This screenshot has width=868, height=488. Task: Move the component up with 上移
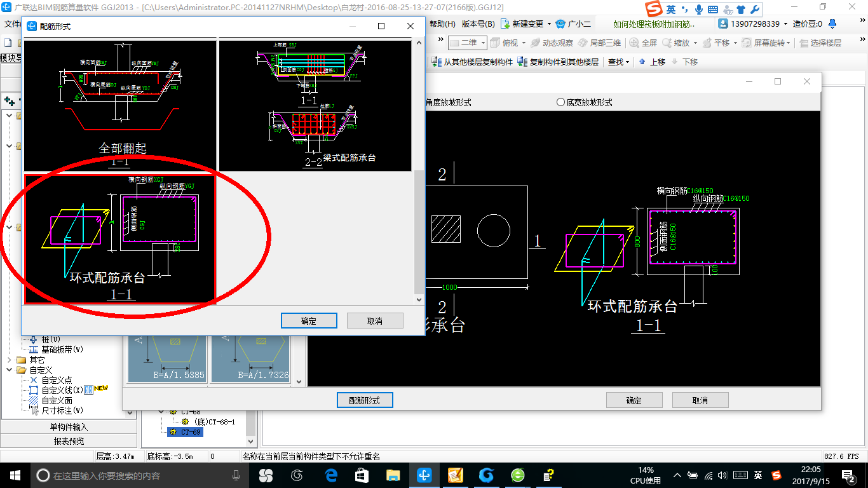click(x=652, y=62)
